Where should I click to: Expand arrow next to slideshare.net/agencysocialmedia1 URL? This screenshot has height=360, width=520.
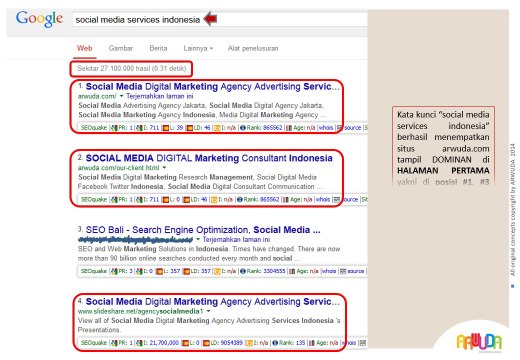[208, 311]
